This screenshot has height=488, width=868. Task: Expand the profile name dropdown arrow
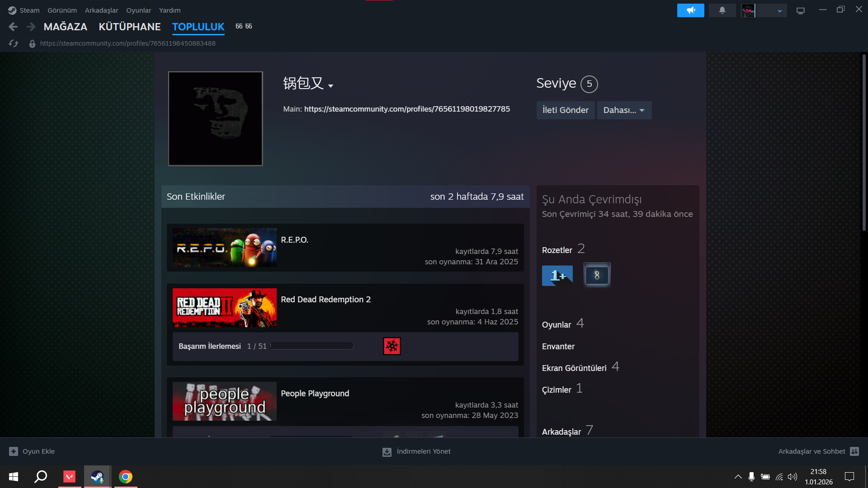(331, 86)
